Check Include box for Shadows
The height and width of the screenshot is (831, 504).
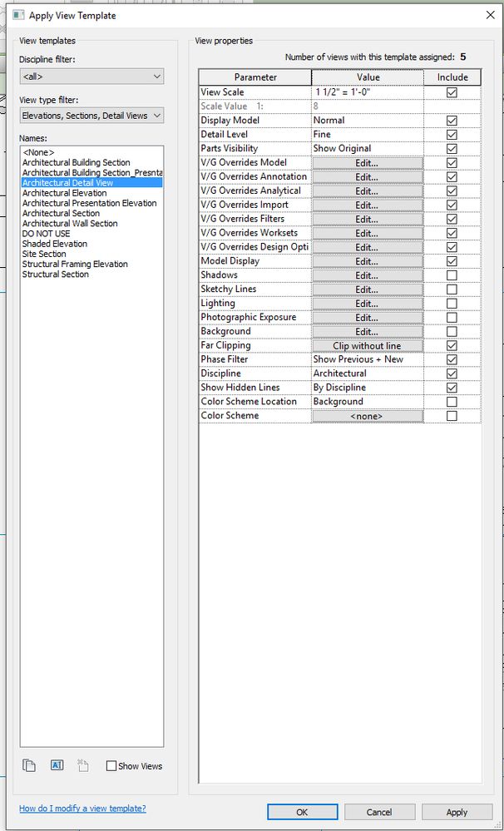click(452, 275)
